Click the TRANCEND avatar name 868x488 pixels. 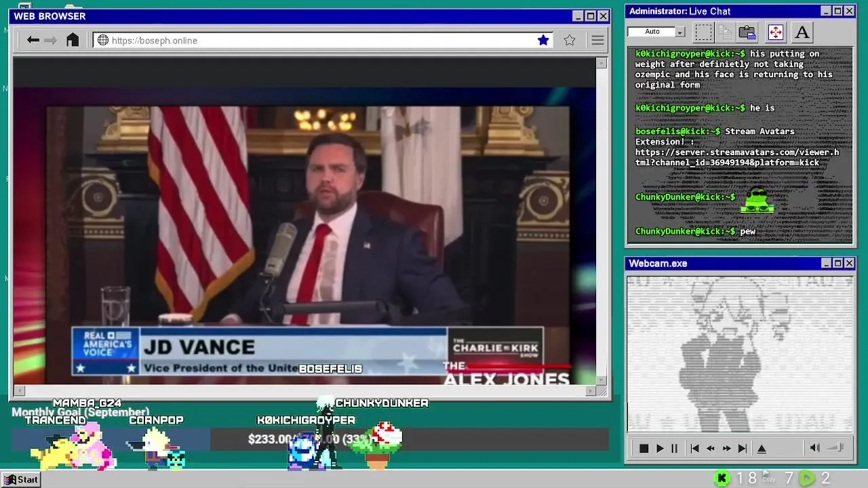55,420
